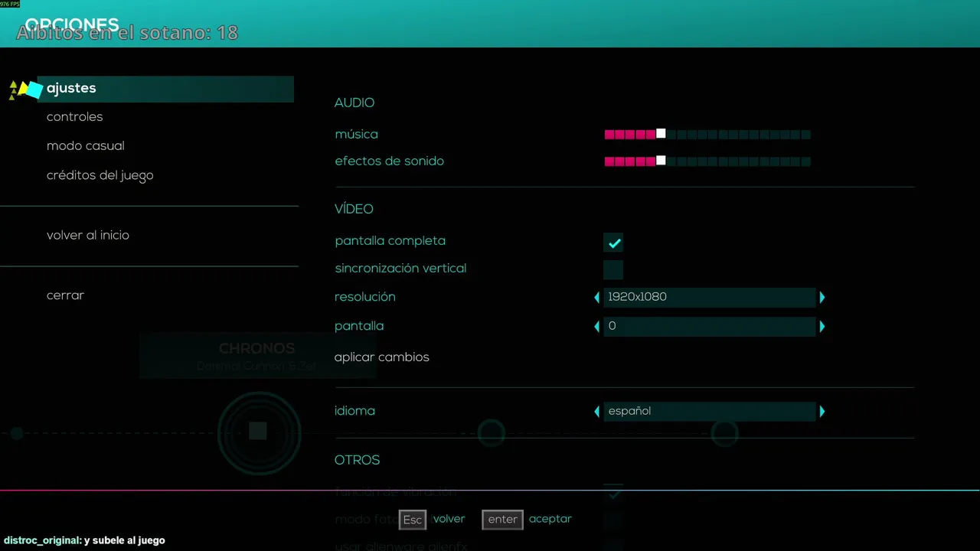This screenshot has height=551, width=980.
Task: Click aplicar cambios
Action: [381, 357]
